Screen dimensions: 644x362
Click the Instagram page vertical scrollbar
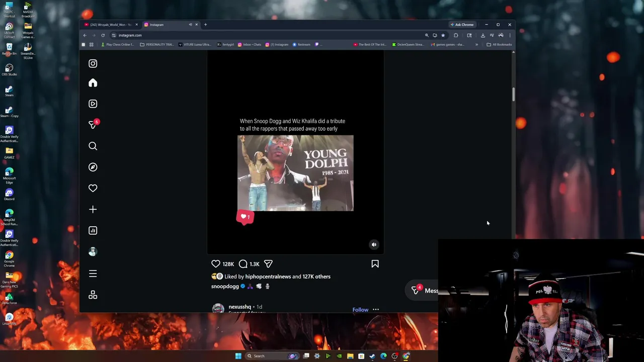(x=513, y=95)
